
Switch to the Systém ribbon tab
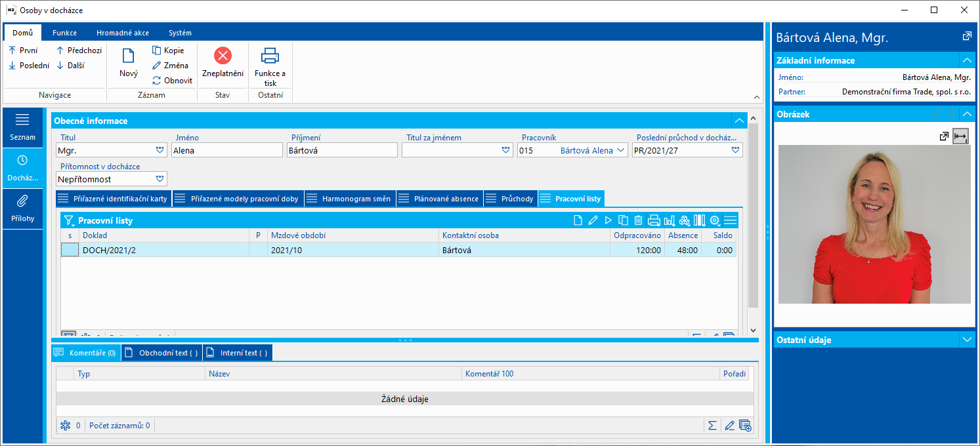click(x=180, y=33)
